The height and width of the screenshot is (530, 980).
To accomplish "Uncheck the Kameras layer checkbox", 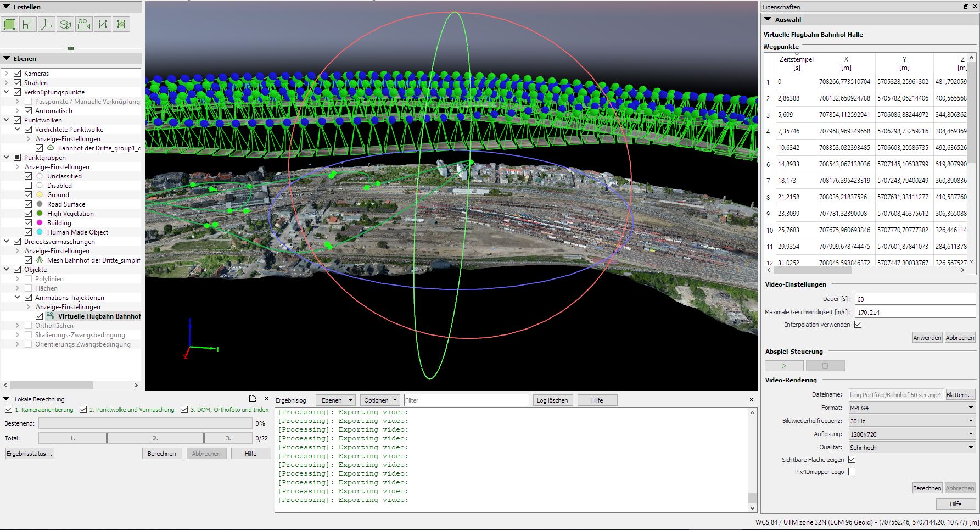I will (x=17, y=74).
